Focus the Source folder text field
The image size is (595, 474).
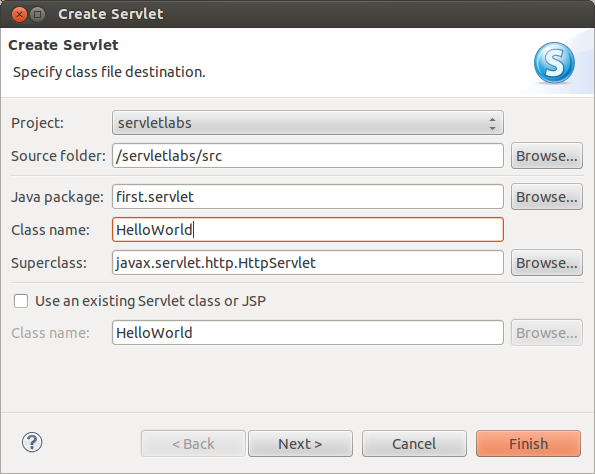click(308, 156)
